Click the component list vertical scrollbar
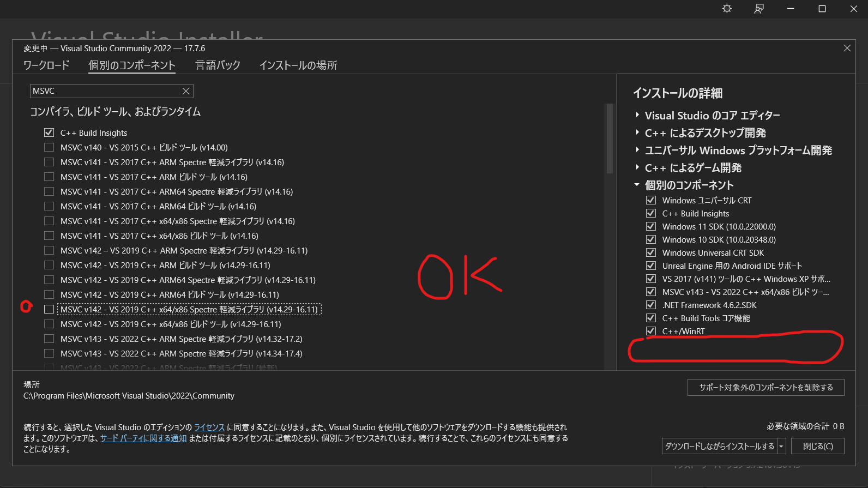The height and width of the screenshot is (488, 868). pos(609,139)
